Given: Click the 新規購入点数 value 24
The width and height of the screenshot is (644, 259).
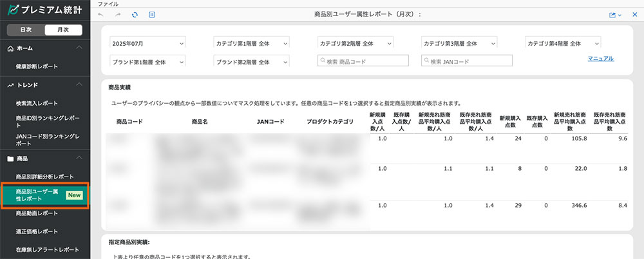Looking at the screenshot, I should click(518, 139).
